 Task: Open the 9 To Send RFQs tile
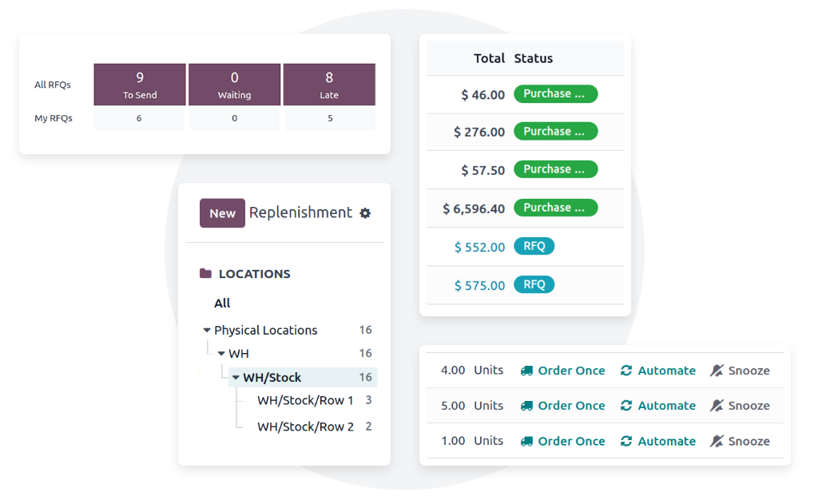pyautogui.click(x=140, y=85)
